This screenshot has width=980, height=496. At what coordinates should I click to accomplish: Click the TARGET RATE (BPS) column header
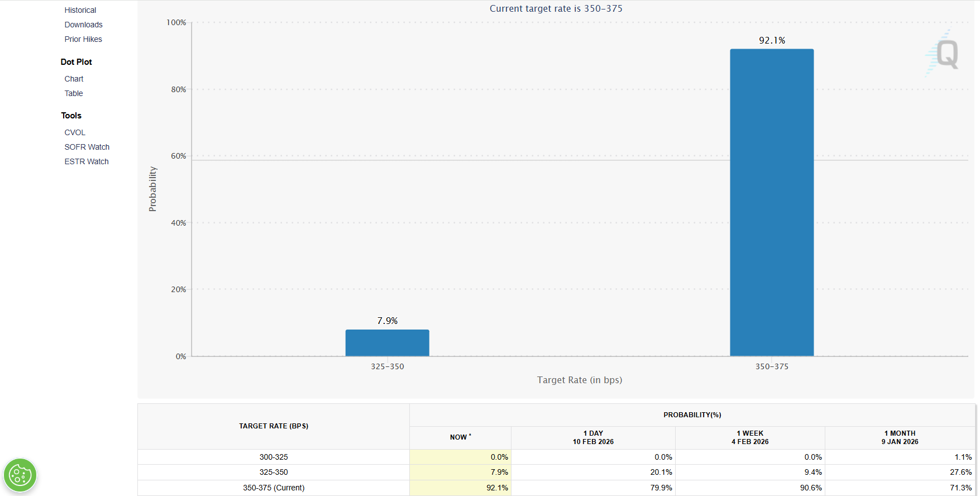tap(274, 426)
